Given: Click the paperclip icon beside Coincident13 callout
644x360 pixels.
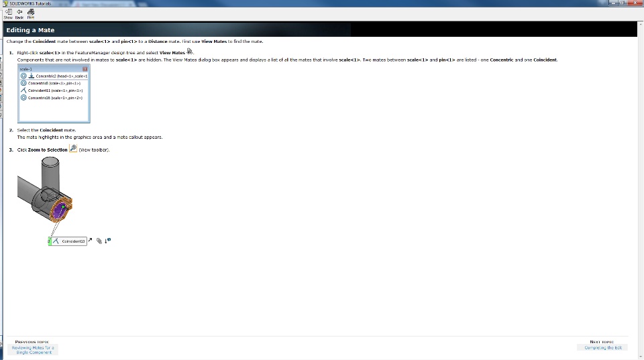Looking at the screenshot, I should click(99, 241).
